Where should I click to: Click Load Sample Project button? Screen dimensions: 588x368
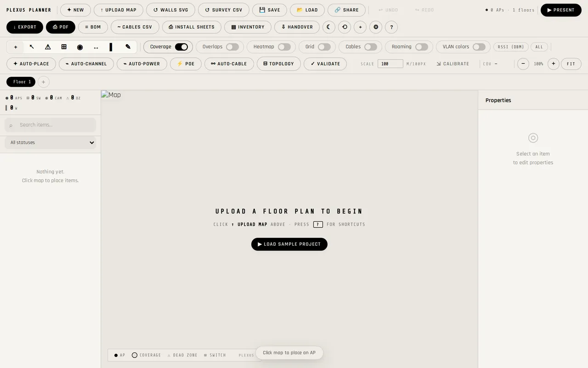[289, 244]
